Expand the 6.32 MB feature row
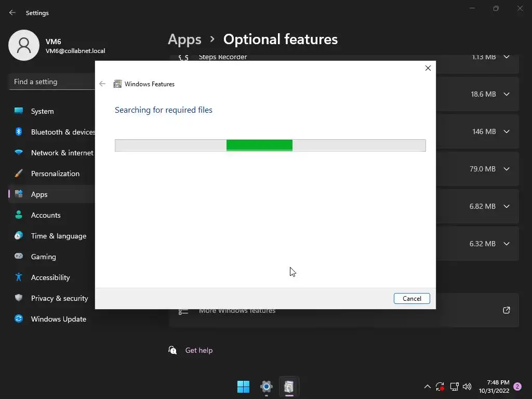Viewport: 532px width, 399px height. pyautogui.click(x=506, y=244)
